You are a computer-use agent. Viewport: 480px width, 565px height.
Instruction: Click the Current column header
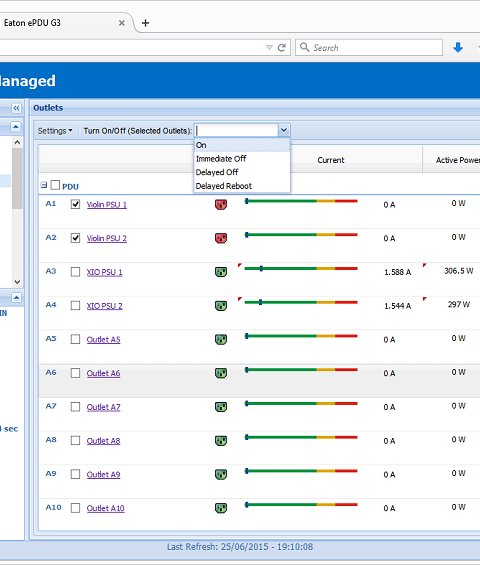[331, 160]
